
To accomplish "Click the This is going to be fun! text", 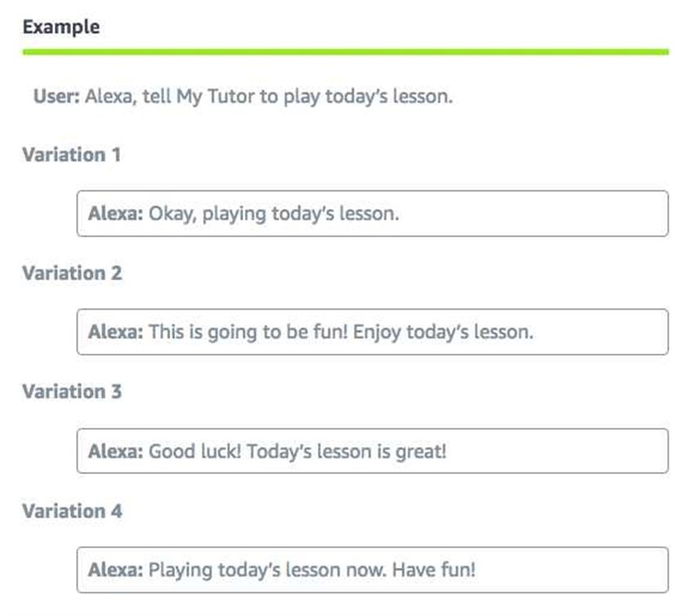I will click(248, 333).
